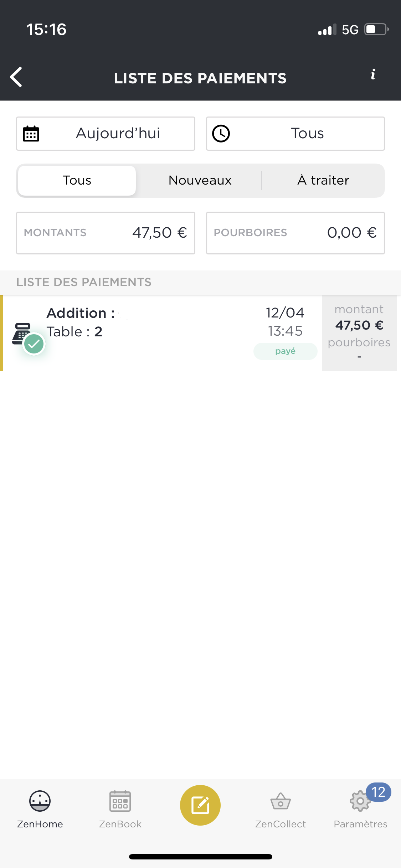Tap the clock icon in the time filter
Screen dimensions: 401x868
tap(221, 134)
